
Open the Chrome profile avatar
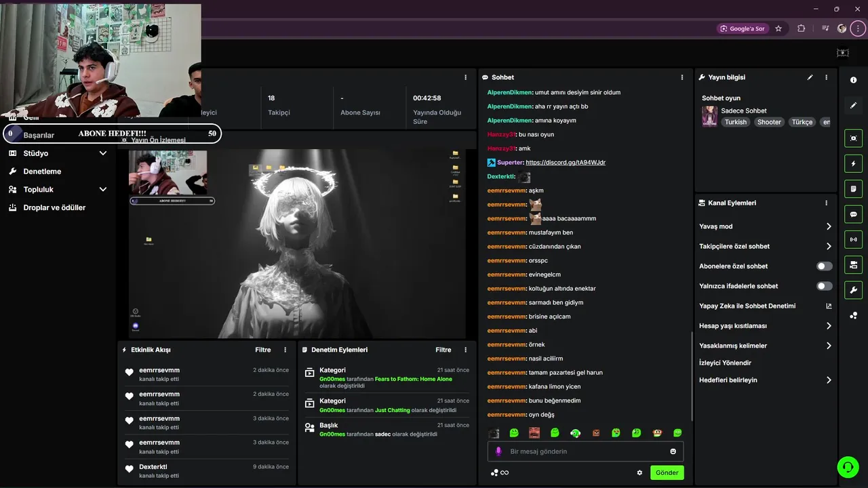tap(842, 28)
